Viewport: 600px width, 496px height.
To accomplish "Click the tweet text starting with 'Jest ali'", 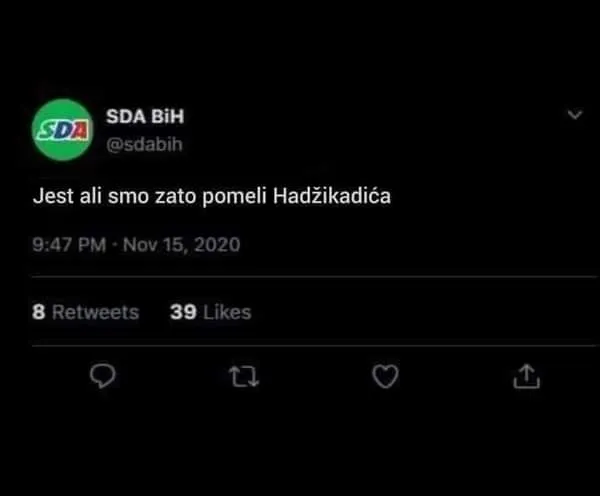I will [211, 198].
